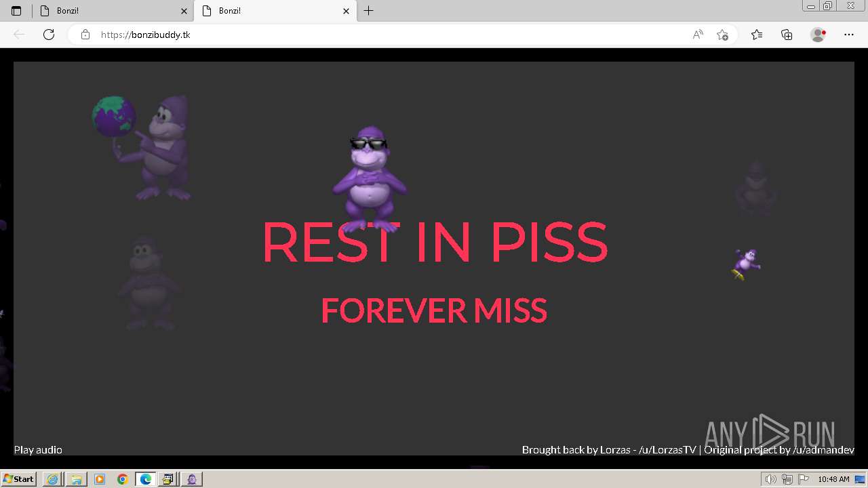Refresh the bonzibuddy.tk page
This screenshot has width=868, height=488.
click(x=49, y=35)
